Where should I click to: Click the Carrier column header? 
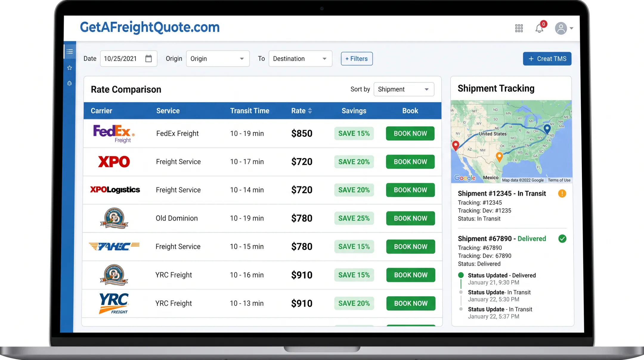pyautogui.click(x=101, y=111)
